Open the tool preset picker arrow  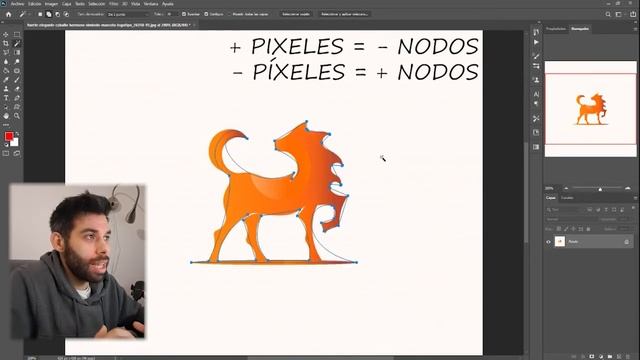coord(29,14)
